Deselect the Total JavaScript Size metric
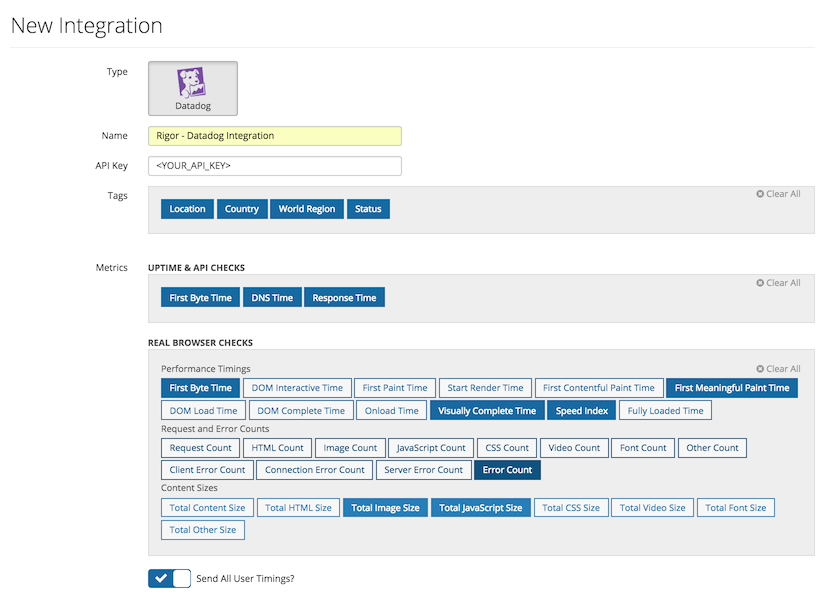The height and width of the screenshot is (600, 824). click(481, 508)
